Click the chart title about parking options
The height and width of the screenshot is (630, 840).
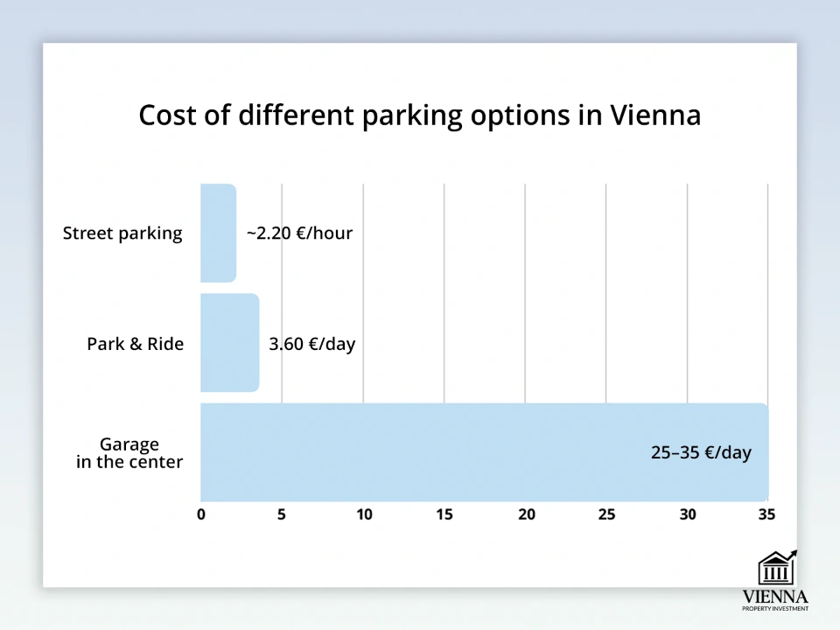point(420,115)
